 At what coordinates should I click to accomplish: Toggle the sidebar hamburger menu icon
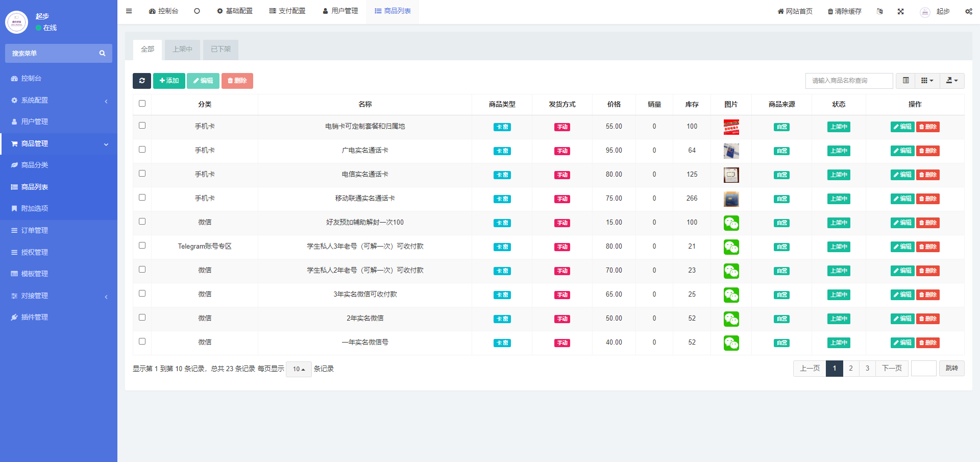pyautogui.click(x=129, y=11)
